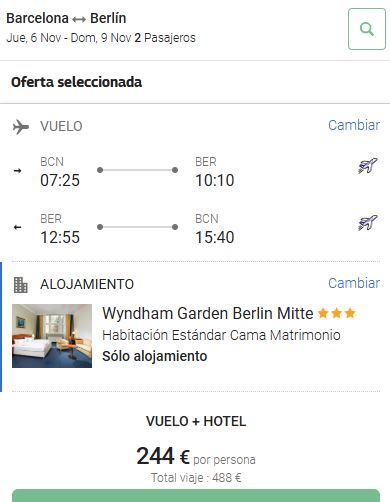Select the return departure time 12:55
The height and width of the screenshot is (502, 390).
(60, 237)
